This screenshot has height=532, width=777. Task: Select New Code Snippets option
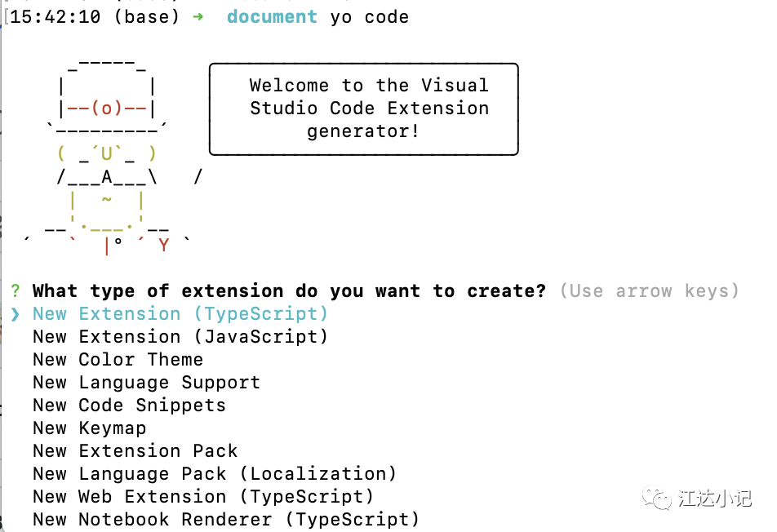click(129, 406)
